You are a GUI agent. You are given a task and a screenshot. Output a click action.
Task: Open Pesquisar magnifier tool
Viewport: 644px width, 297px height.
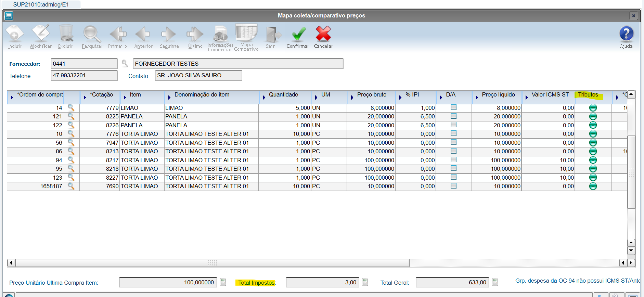[x=92, y=37]
